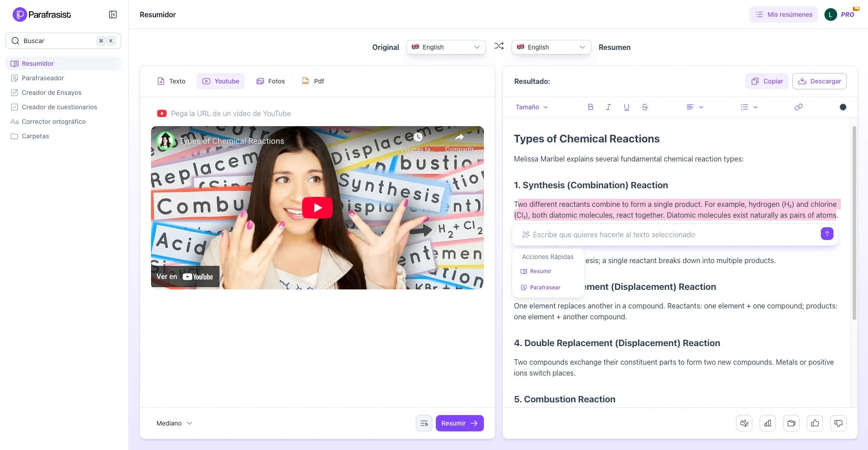Collapse the sidebar with the panel icon
The height and width of the screenshot is (450, 868).
click(x=113, y=15)
